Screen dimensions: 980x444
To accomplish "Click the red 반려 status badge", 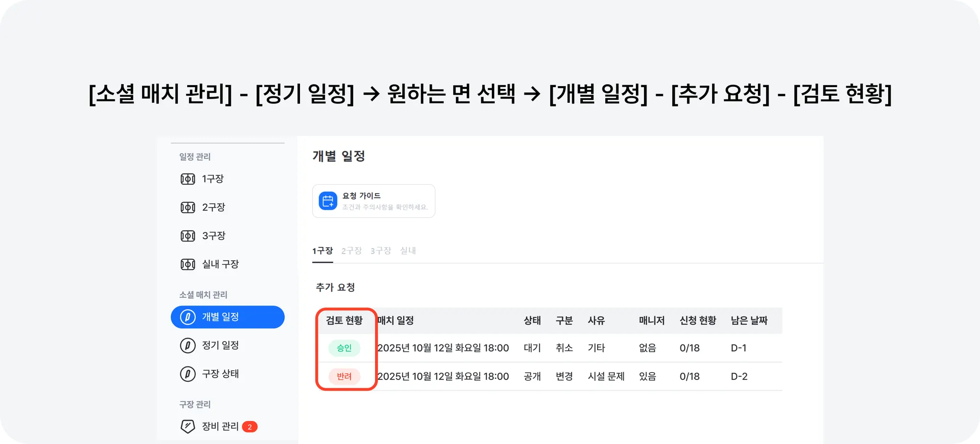I will coord(344,377).
